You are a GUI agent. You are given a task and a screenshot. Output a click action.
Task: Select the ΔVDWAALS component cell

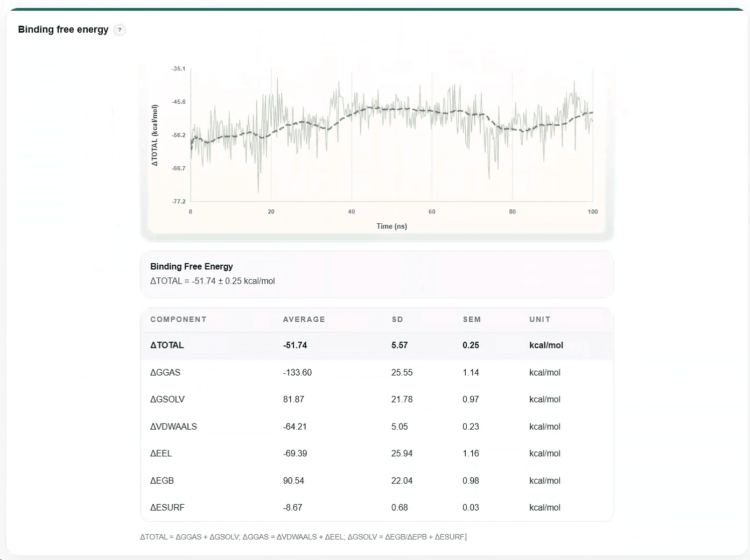pyautogui.click(x=173, y=427)
